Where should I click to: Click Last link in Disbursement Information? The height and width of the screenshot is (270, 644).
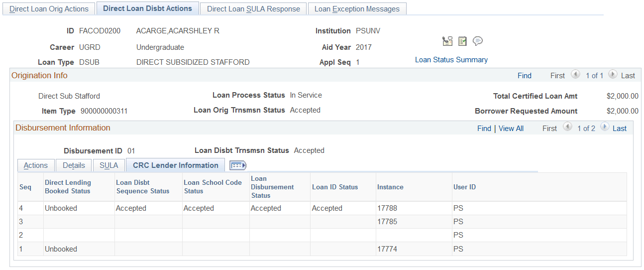coord(620,129)
